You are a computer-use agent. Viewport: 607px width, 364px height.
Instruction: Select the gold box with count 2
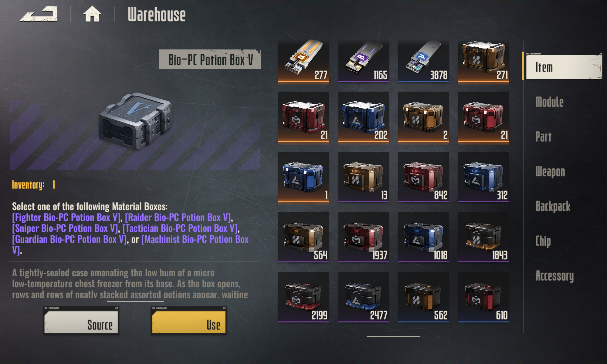coord(423,117)
